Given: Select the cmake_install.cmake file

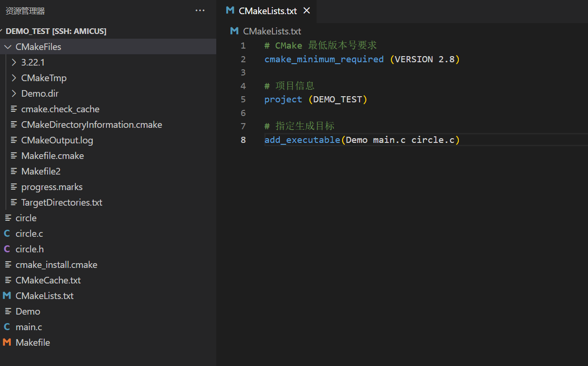Looking at the screenshot, I should click(57, 264).
